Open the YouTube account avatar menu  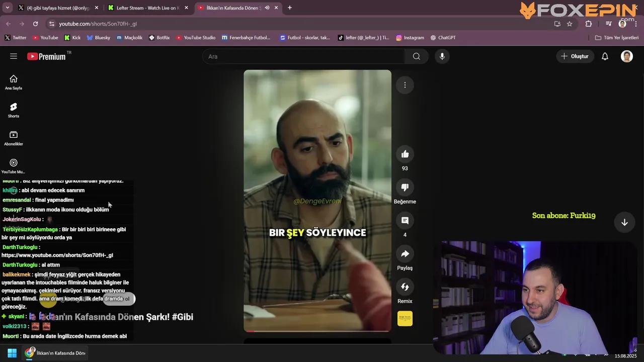[x=627, y=56]
